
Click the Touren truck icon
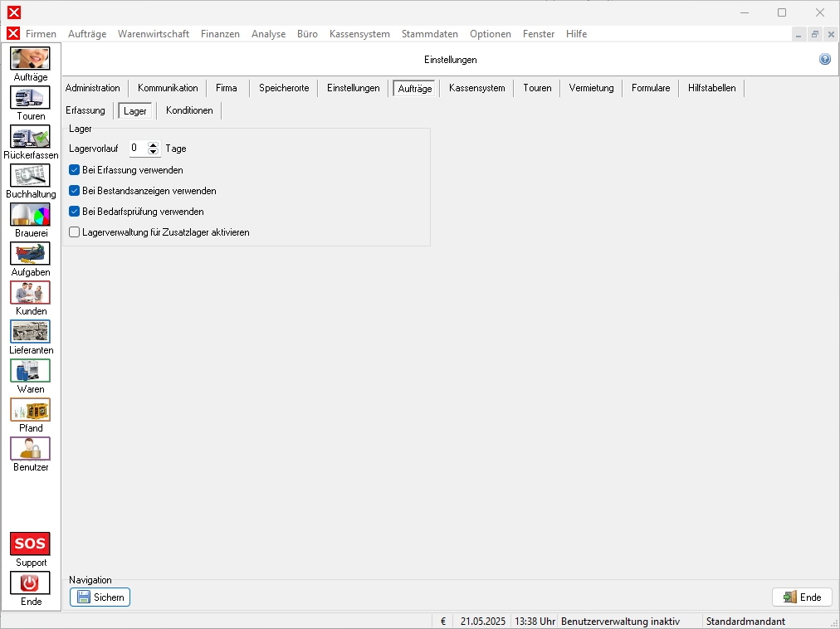click(30, 98)
